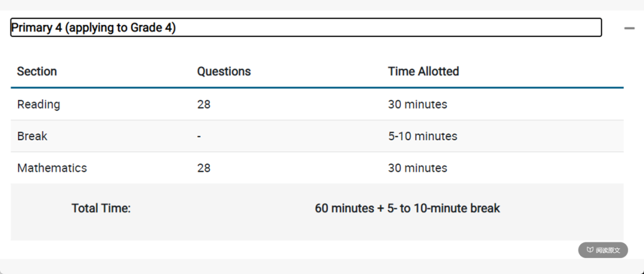
Task: Click the Reading questions count 28
Action: click(204, 104)
